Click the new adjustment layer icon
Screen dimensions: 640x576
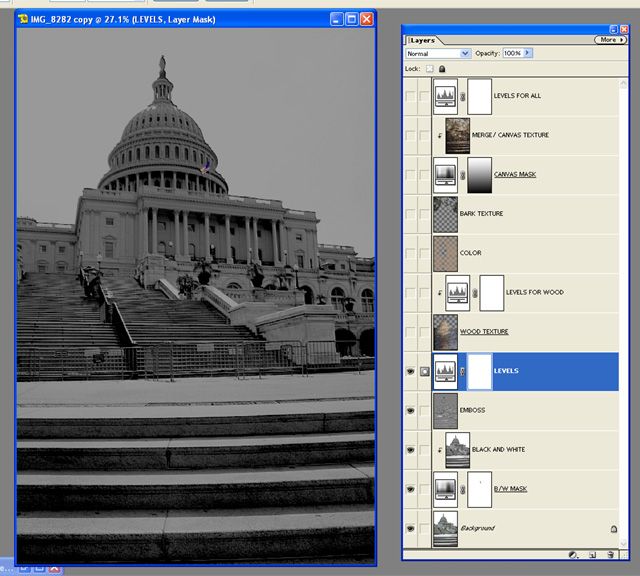click(x=573, y=554)
